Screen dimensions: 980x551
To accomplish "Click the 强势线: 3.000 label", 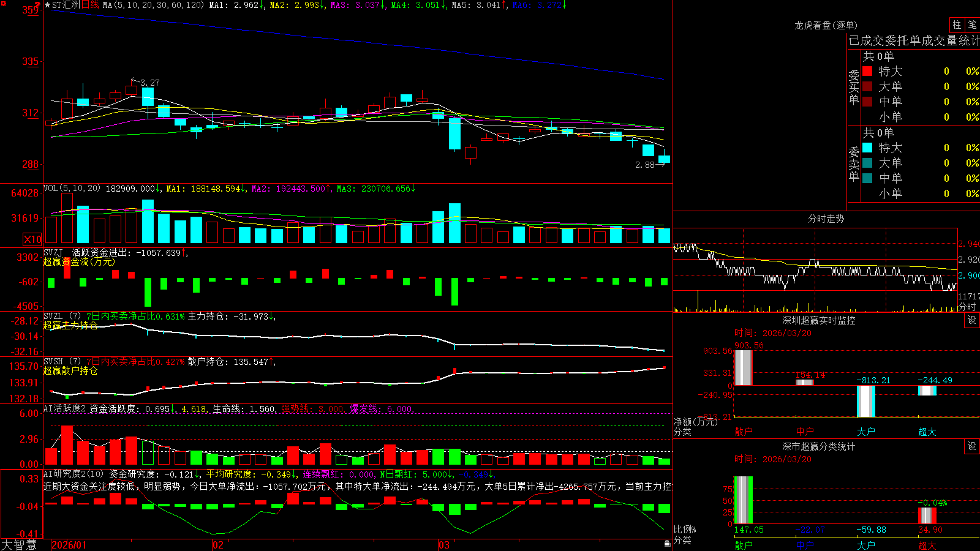I will (x=312, y=408).
